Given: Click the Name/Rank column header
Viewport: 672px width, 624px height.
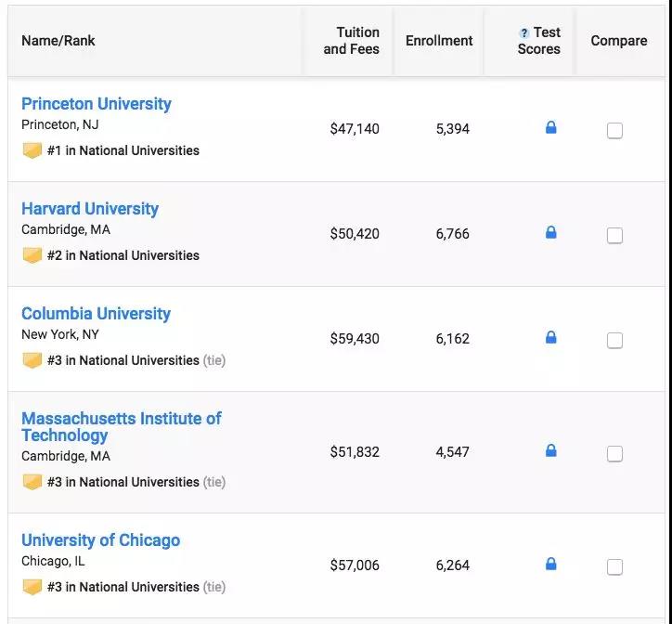Looking at the screenshot, I should pos(58,41).
